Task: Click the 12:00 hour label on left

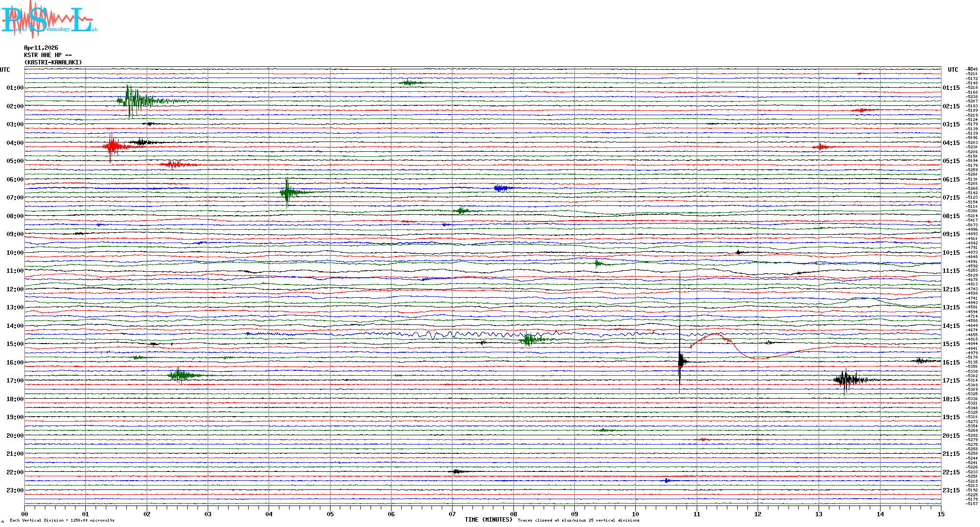Action: [15, 289]
